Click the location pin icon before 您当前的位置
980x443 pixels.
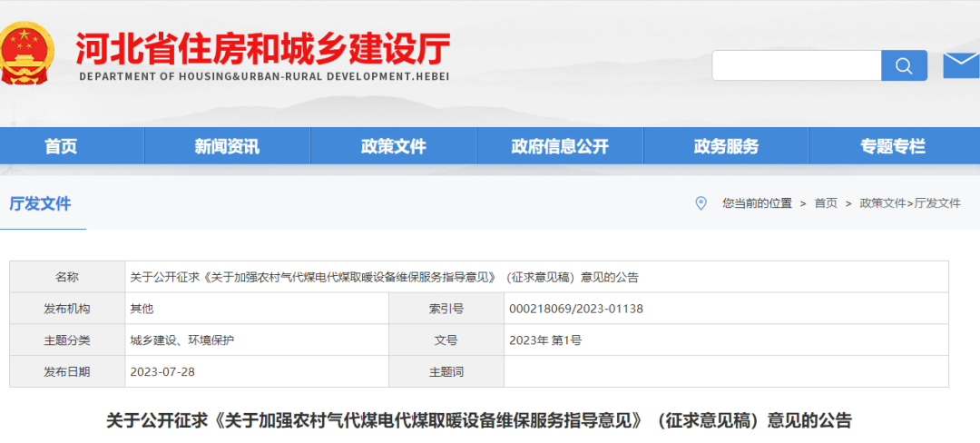coord(701,203)
